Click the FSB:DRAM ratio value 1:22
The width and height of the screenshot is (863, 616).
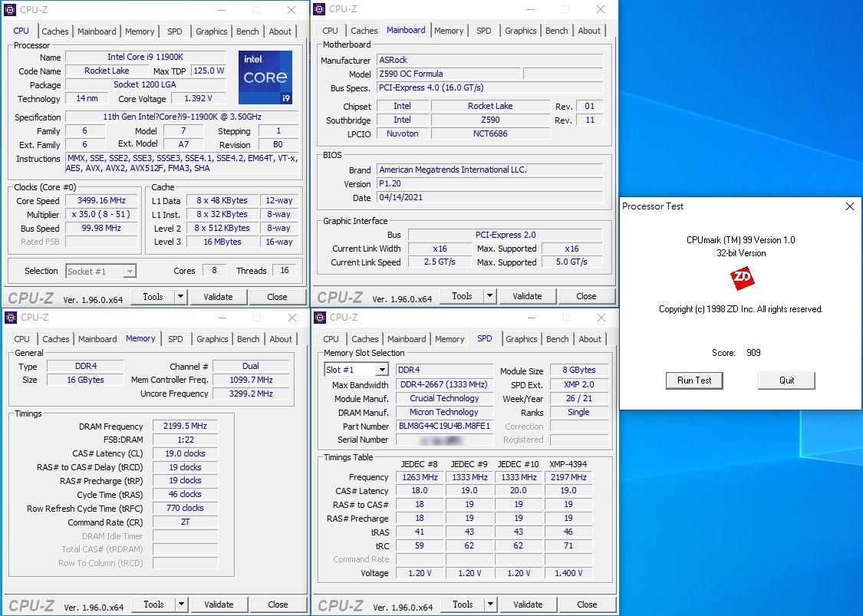[185, 440]
